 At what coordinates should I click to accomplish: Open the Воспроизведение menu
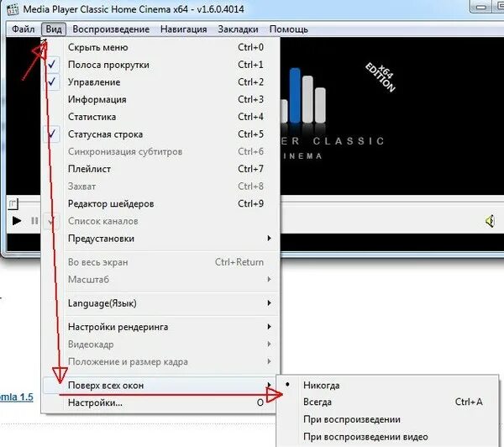pos(111,29)
